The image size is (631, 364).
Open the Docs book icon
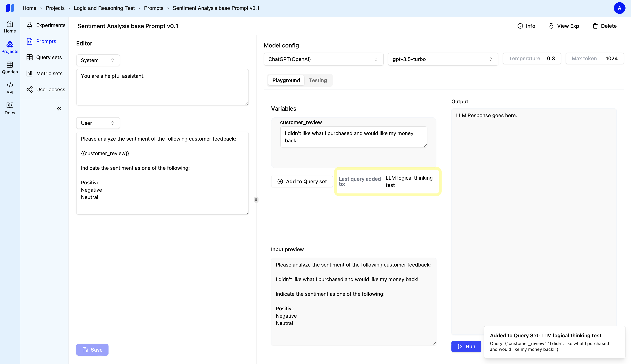point(10,106)
